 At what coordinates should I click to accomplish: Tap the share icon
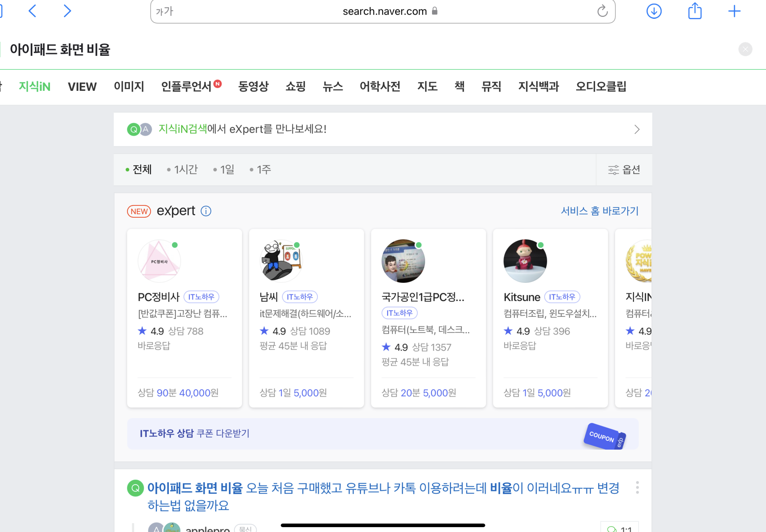tap(695, 11)
